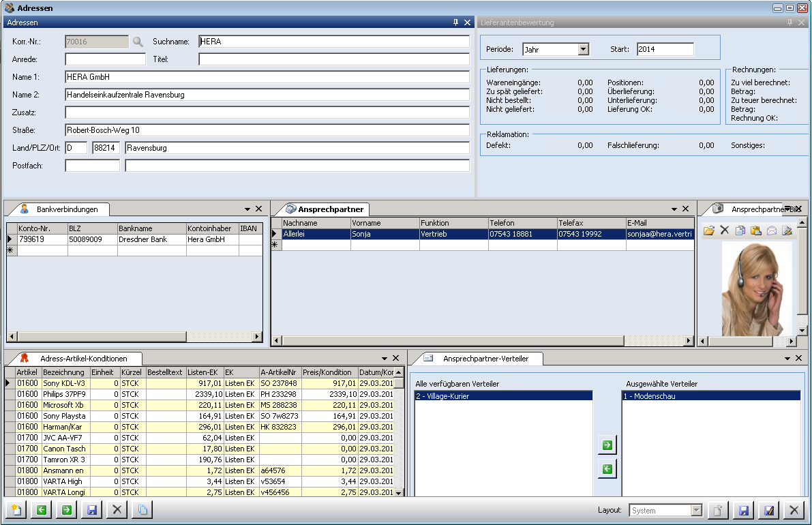Move Verteiler to selected with right arrow
812x525 pixels.
[607, 446]
